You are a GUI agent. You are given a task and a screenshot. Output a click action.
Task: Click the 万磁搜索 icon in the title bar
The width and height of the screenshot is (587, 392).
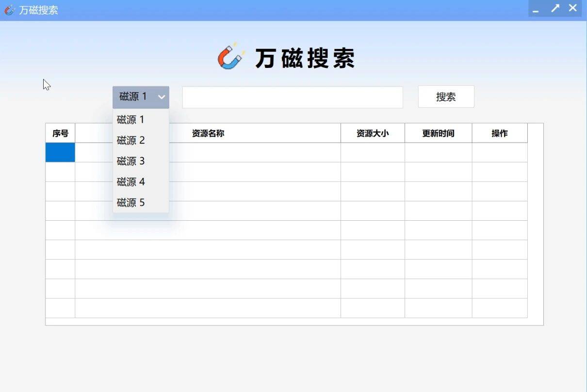(x=8, y=10)
